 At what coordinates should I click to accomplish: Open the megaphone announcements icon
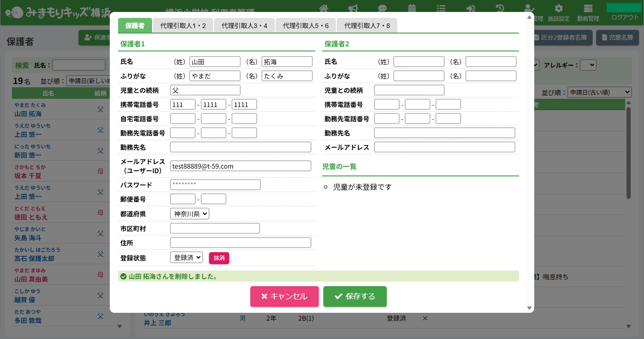[353, 8]
